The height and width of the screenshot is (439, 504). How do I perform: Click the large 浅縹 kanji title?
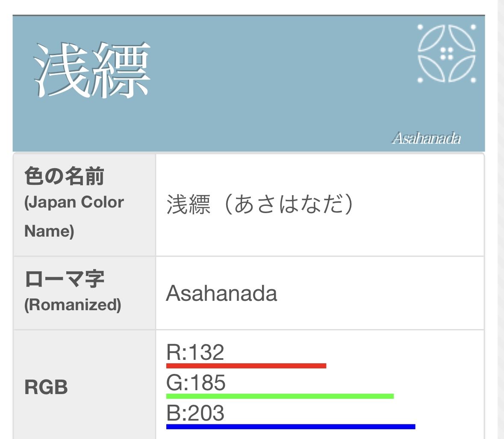click(91, 70)
